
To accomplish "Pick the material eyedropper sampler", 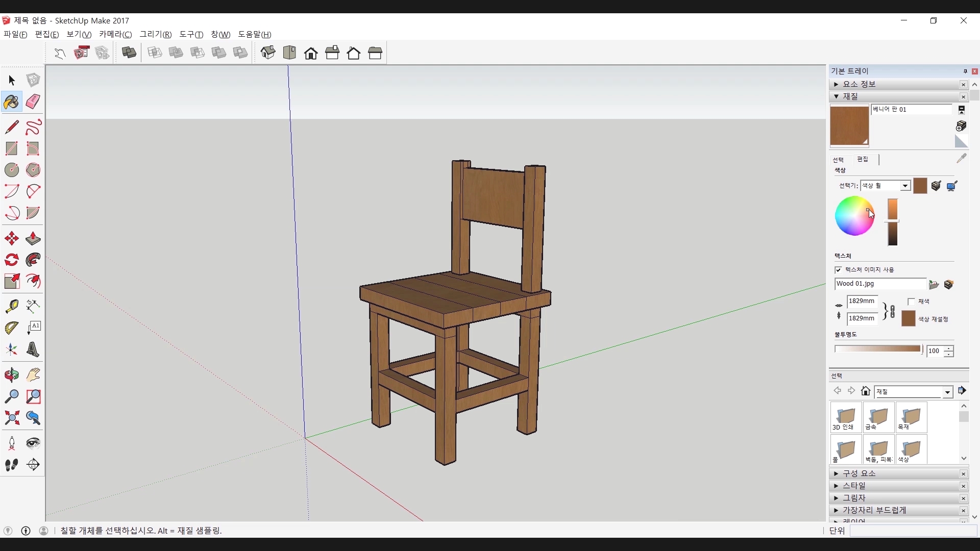I will coord(961,159).
